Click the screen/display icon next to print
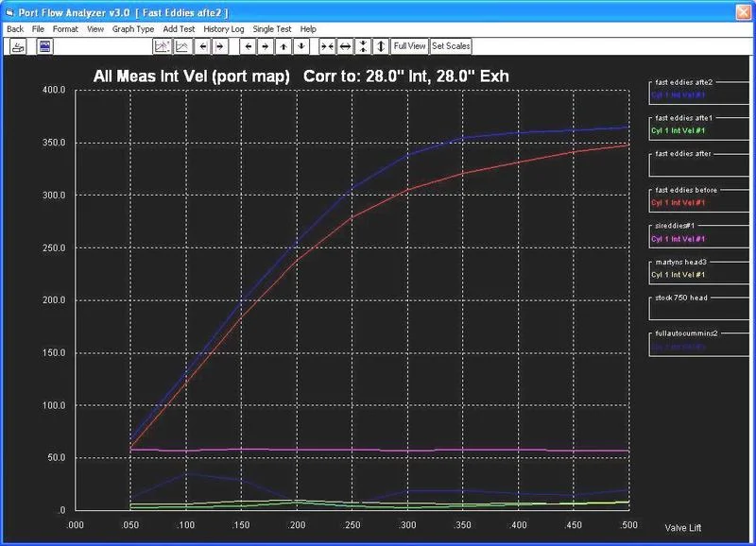The image size is (756, 546). click(43, 46)
